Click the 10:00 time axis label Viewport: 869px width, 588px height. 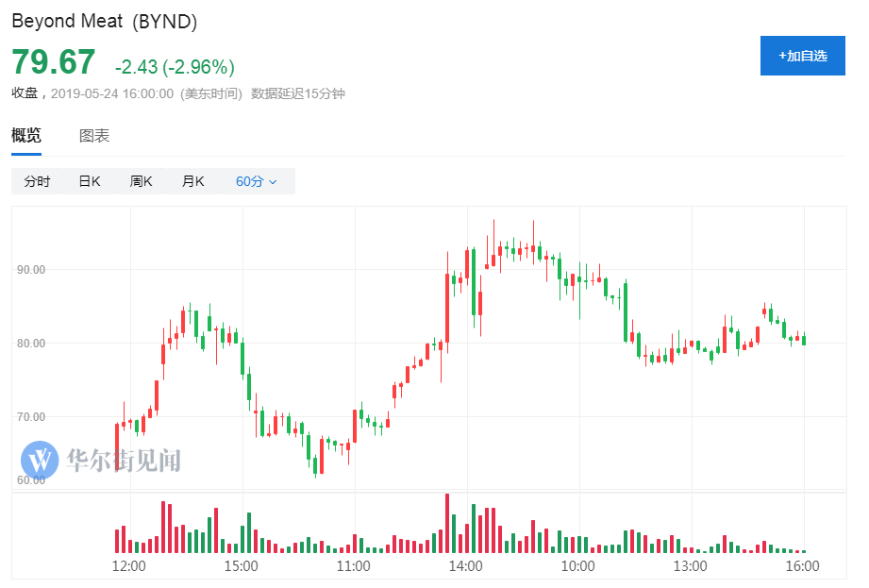click(x=578, y=566)
